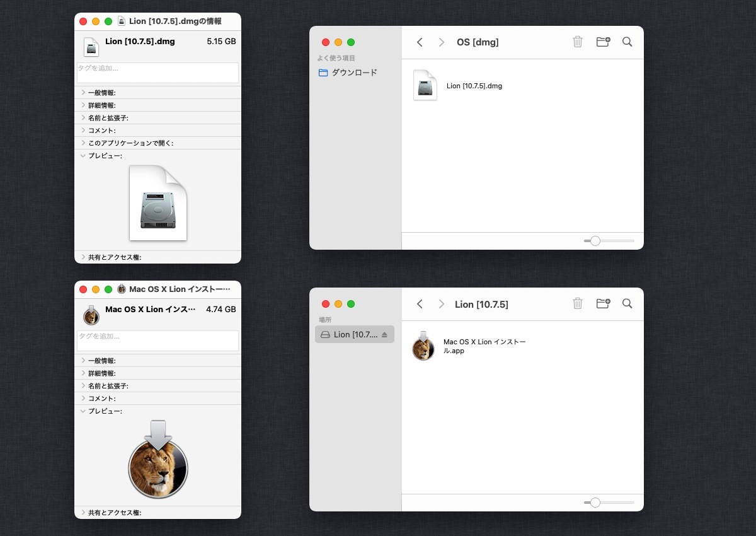Expand 詳細情報 in Lion installer info window
This screenshot has height=536, width=756.
click(83, 373)
